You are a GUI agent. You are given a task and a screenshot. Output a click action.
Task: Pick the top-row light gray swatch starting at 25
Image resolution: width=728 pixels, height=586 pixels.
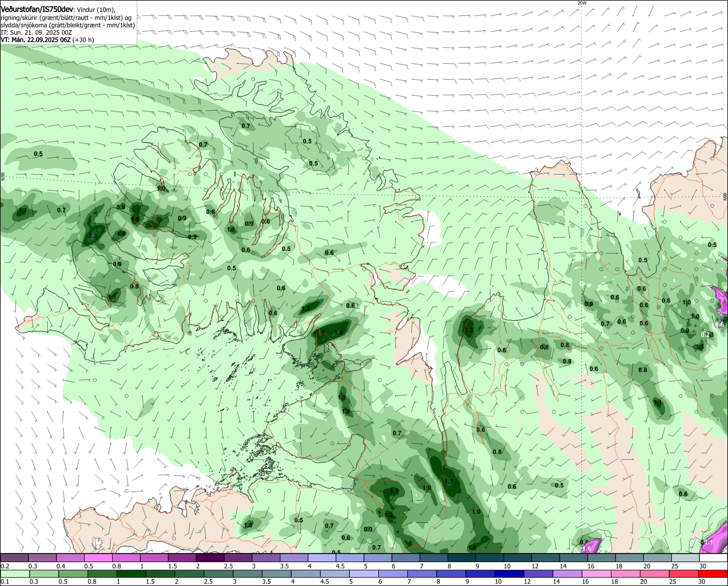tap(685, 558)
